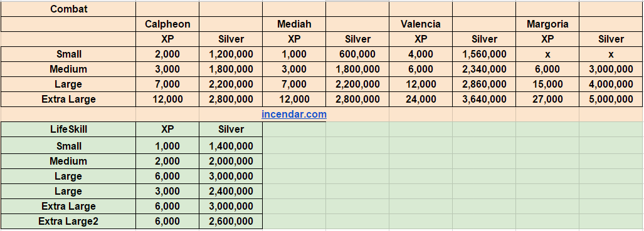This screenshot has height=231, width=644.
Task: Click Valencia Small silver cell 1,560,000
Action: pos(484,54)
